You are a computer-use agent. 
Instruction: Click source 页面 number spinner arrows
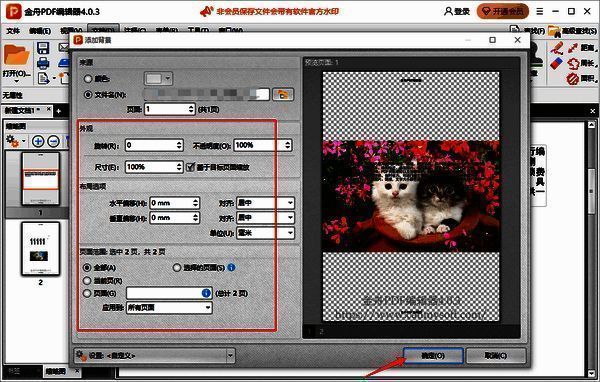[x=191, y=109]
